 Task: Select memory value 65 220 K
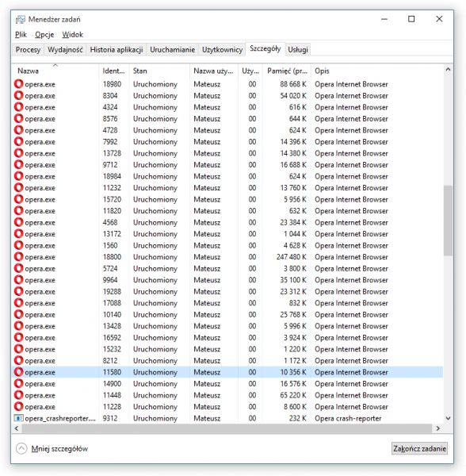293,395
